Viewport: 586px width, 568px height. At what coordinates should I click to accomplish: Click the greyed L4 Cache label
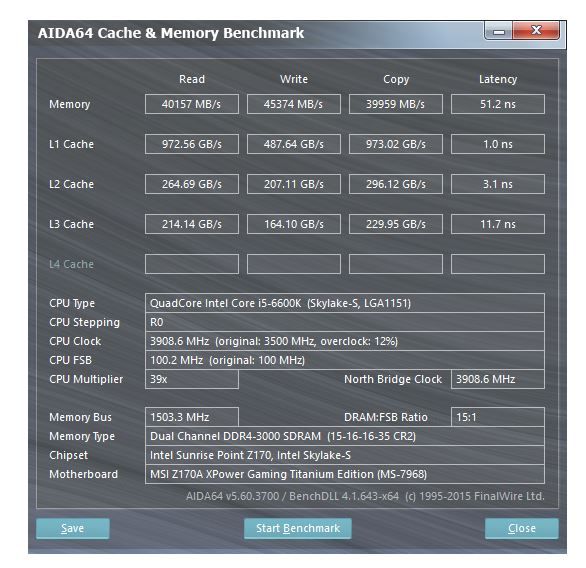pyautogui.click(x=71, y=264)
